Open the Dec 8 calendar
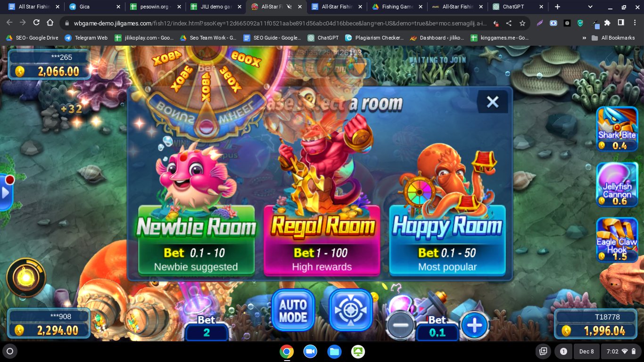Viewport: 644px width, 362px height. tap(586, 352)
